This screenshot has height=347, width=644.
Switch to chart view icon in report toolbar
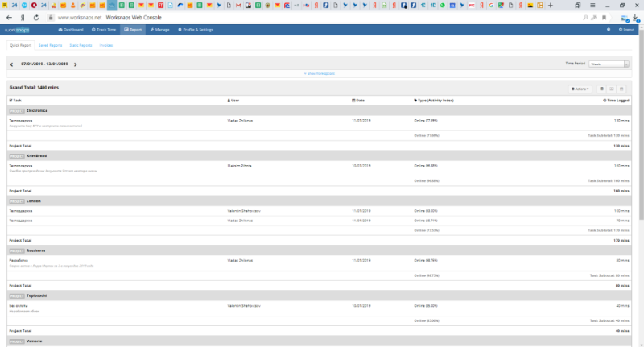click(612, 89)
